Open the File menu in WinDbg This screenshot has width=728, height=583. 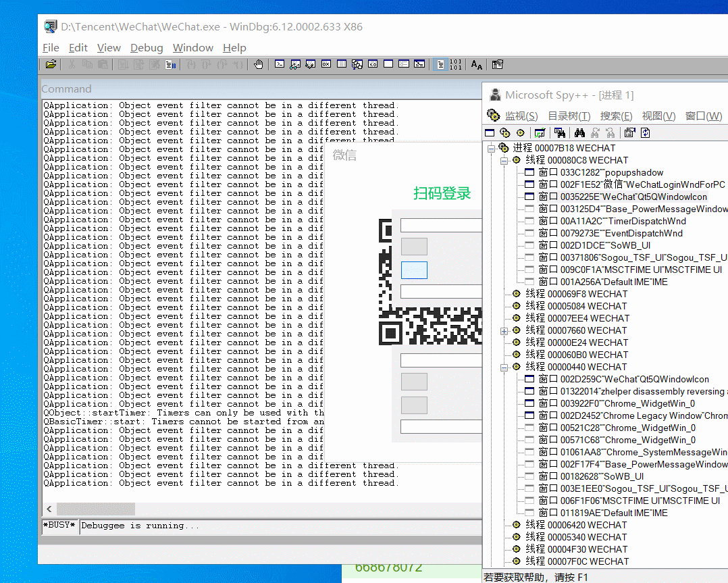point(51,48)
